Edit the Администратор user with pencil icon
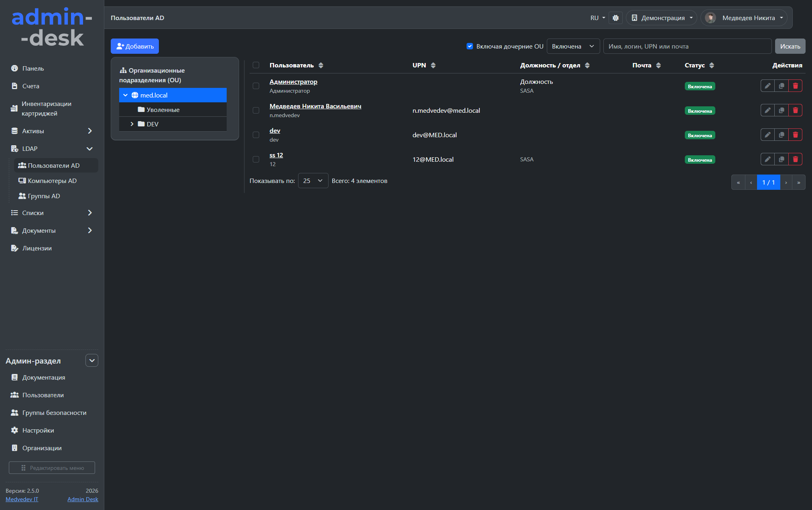 click(x=767, y=86)
